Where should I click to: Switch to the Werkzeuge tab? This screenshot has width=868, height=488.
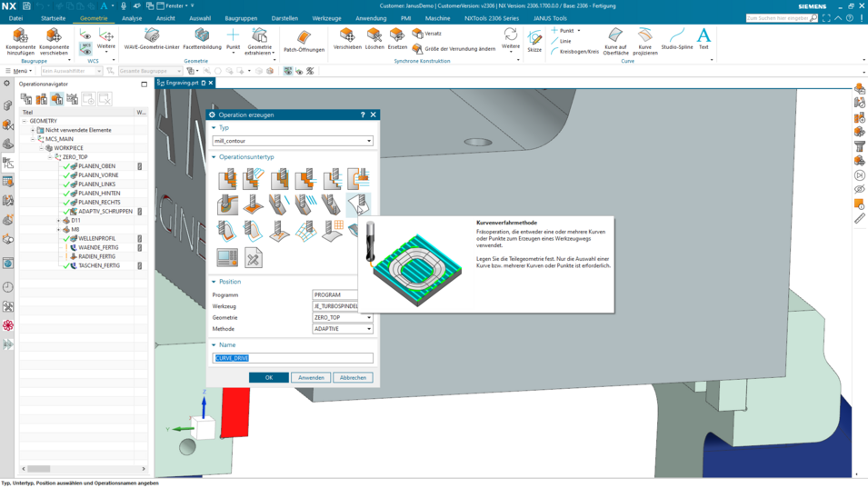click(x=326, y=18)
